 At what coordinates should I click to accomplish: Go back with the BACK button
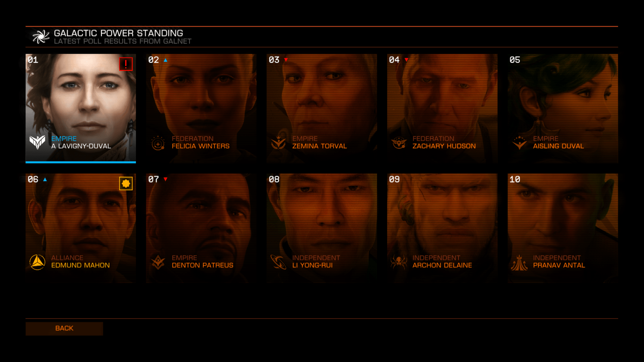(x=64, y=328)
